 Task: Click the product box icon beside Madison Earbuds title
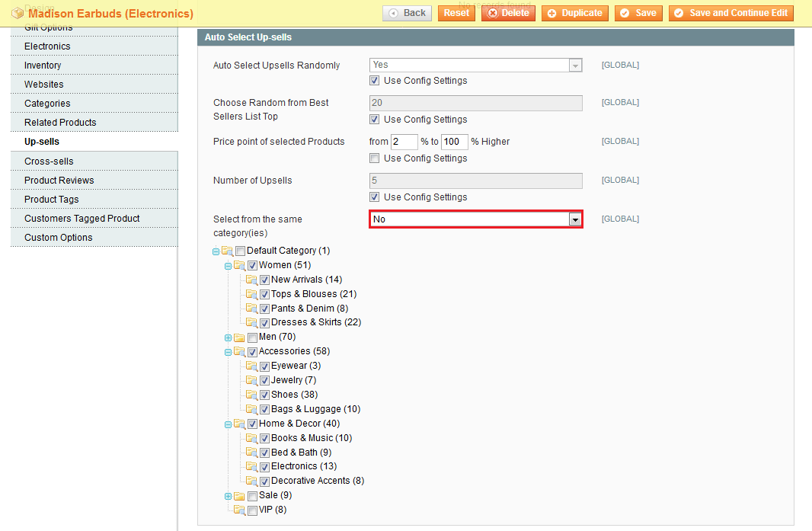point(17,13)
